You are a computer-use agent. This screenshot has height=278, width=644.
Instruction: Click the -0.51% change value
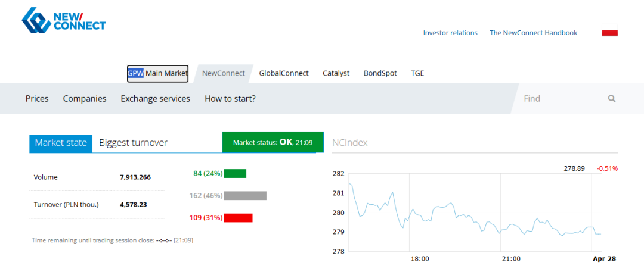coord(608,168)
